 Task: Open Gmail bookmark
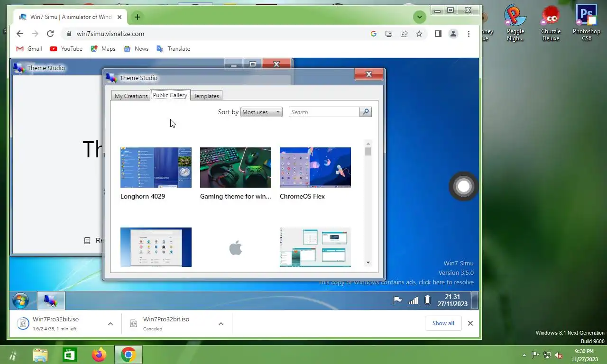click(29, 49)
